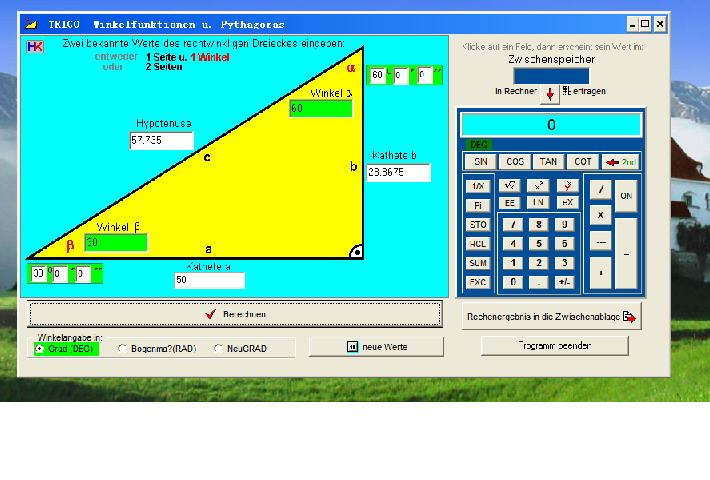Click the SIN function key
This screenshot has height=480, width=710.
[480, 162]
